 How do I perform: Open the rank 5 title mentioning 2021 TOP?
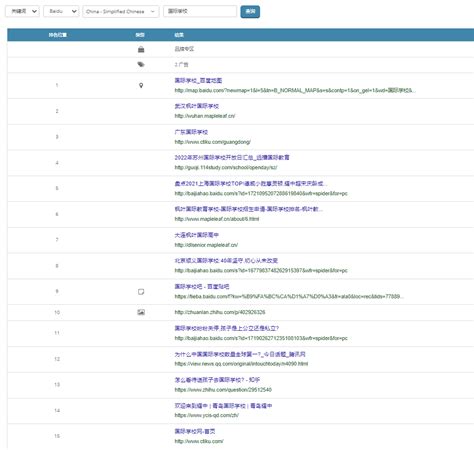point(251,183)
